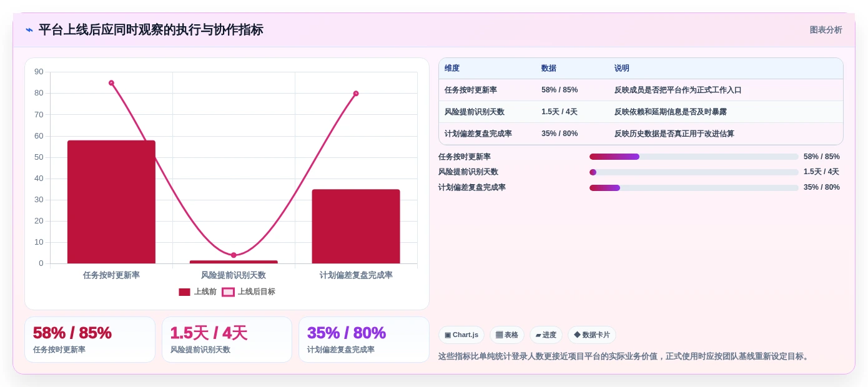Open the 35% / 80% data card
The image size is (868, 387).
364,340
